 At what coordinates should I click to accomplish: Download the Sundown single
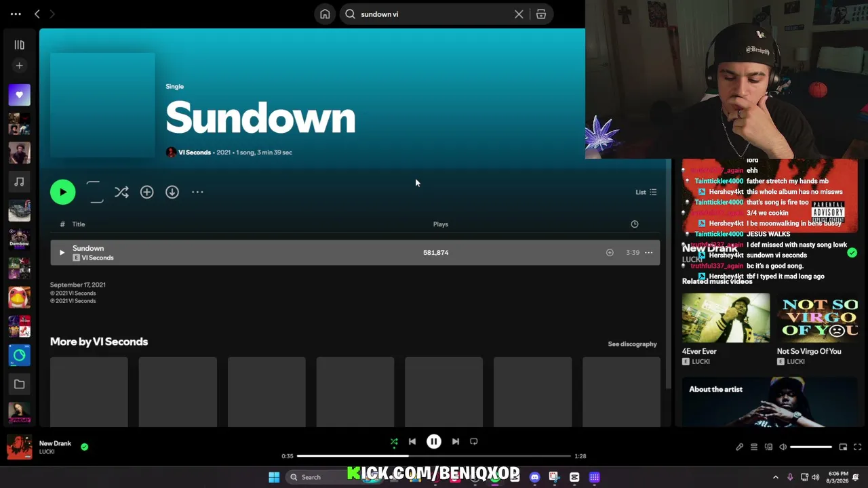click(172, 192)
